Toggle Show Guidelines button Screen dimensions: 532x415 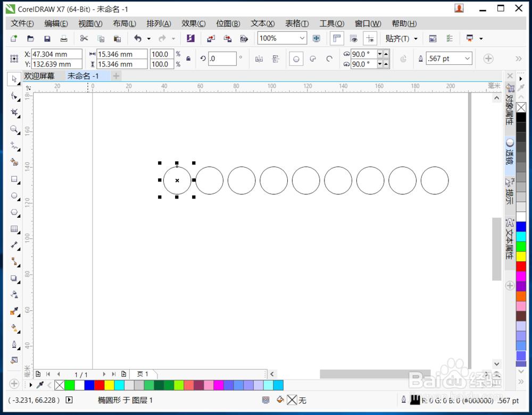pos(370,38)
